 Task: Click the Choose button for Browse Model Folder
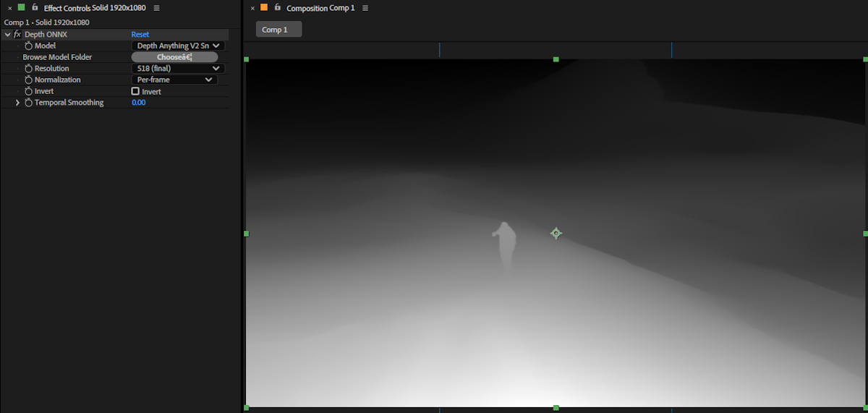tap(174, 57)
